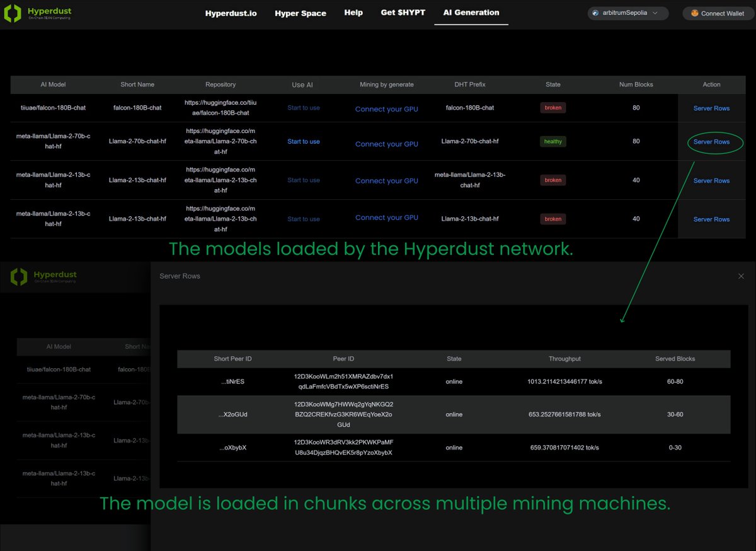Go to Hyper Space
This screenshot has width=756, height=551.
pos(301,13)
